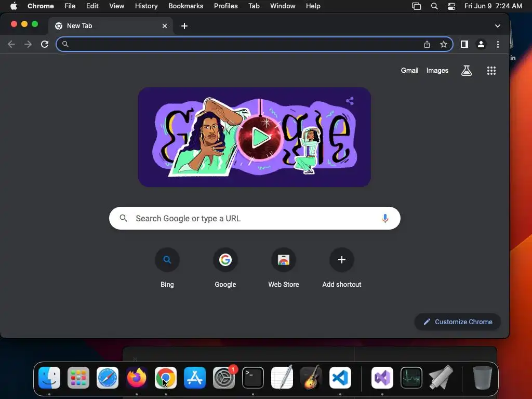This screenshot has width=532, height=399.
Task: Click the Search Google or type a URL box
Action: point(255,218)
